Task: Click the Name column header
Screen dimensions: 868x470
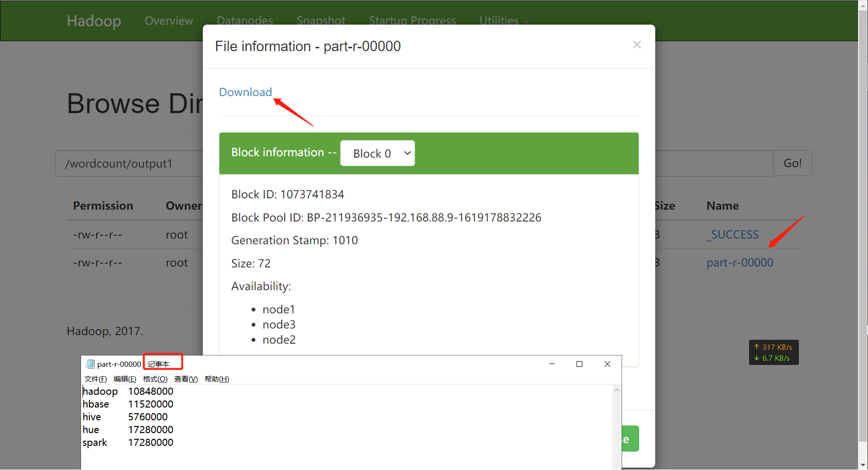Action: [723, 206]
